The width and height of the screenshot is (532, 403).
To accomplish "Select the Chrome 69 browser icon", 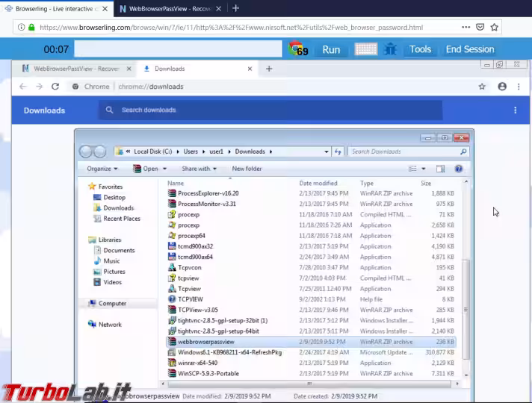I will [x=298, y=49].
